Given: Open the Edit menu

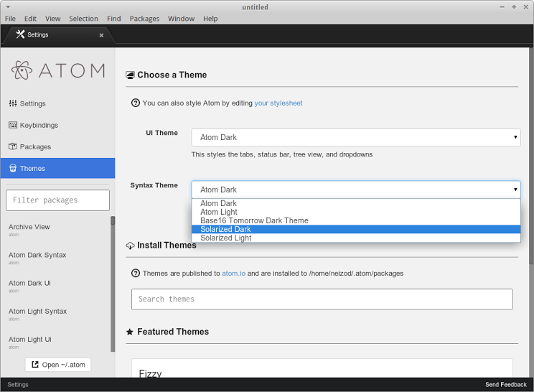Looking at the screenshot, I should pos(30,19).
